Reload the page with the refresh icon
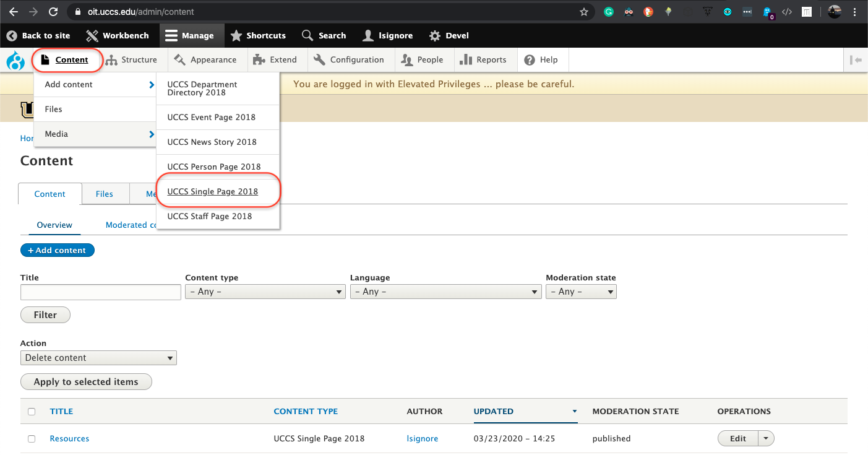Screen dimensions: 868x455 click(53, 11)
